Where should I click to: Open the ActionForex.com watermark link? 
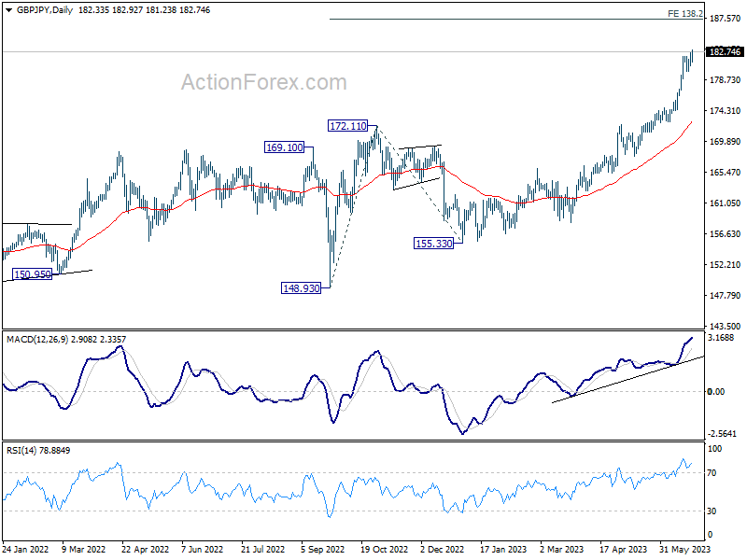tap(263, 82)
